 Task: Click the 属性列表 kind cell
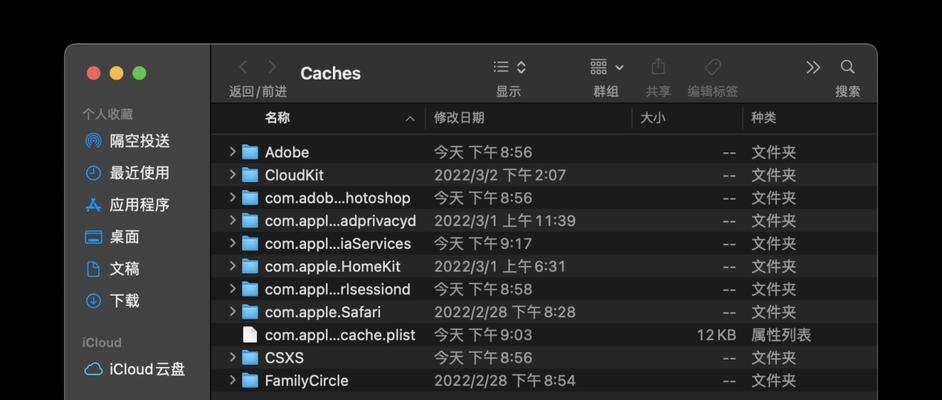tap(781, 335)
